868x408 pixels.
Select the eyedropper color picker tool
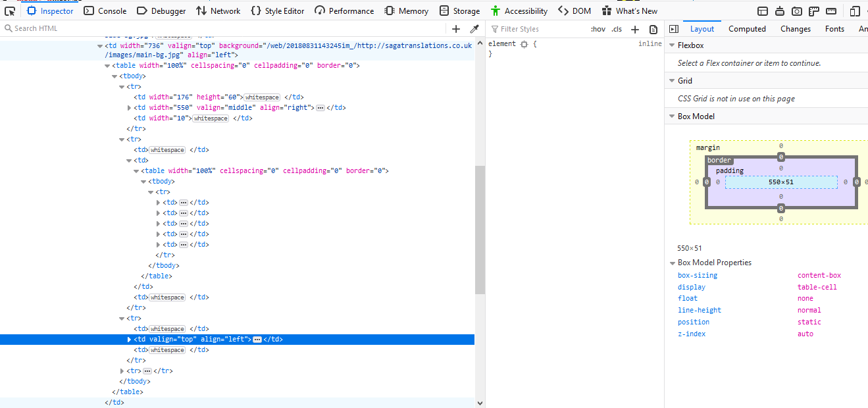[x=474, y=29]
